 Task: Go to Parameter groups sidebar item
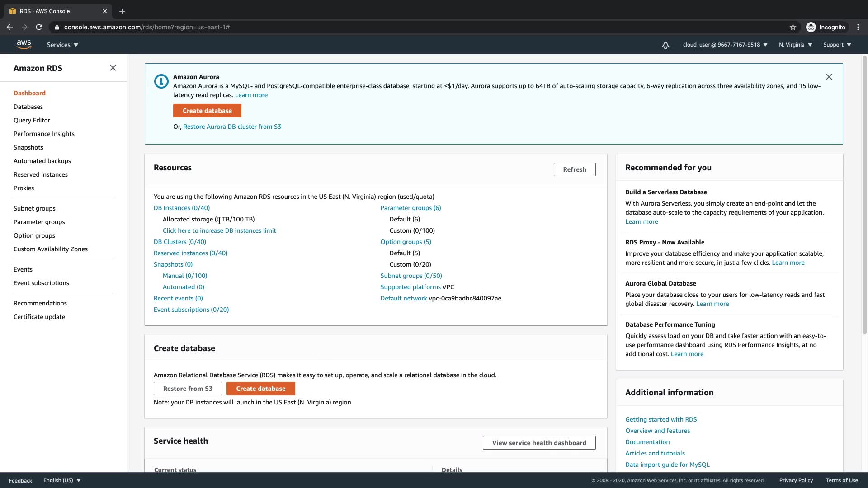pyautogui.click(x=39, y=222)
